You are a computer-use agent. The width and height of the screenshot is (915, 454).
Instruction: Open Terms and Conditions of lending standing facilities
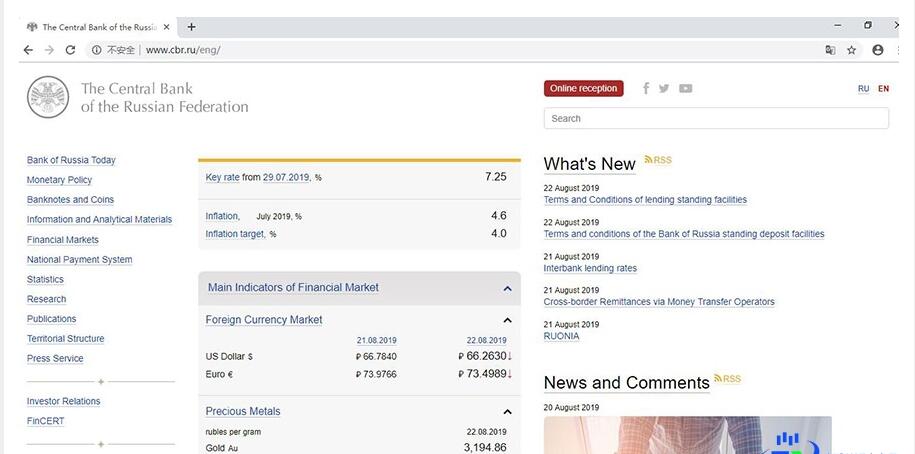tap(645, 200)
